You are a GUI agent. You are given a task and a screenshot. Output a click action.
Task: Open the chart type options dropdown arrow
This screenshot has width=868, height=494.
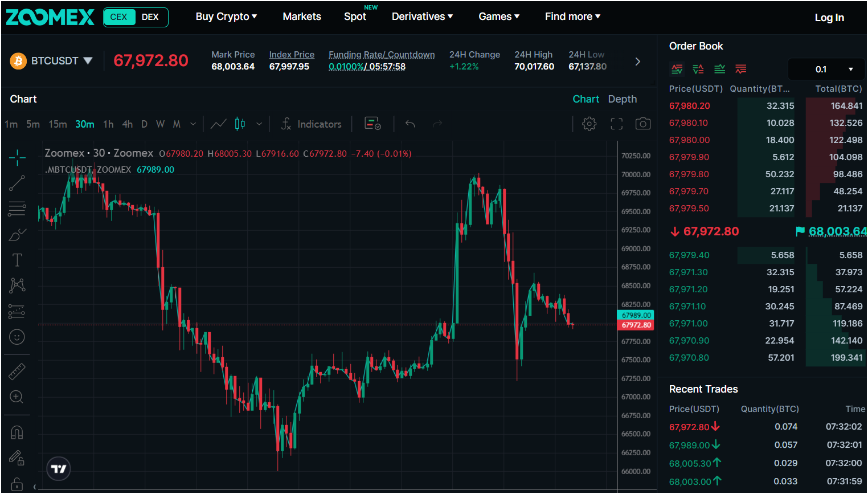click(x=259, y=124)
